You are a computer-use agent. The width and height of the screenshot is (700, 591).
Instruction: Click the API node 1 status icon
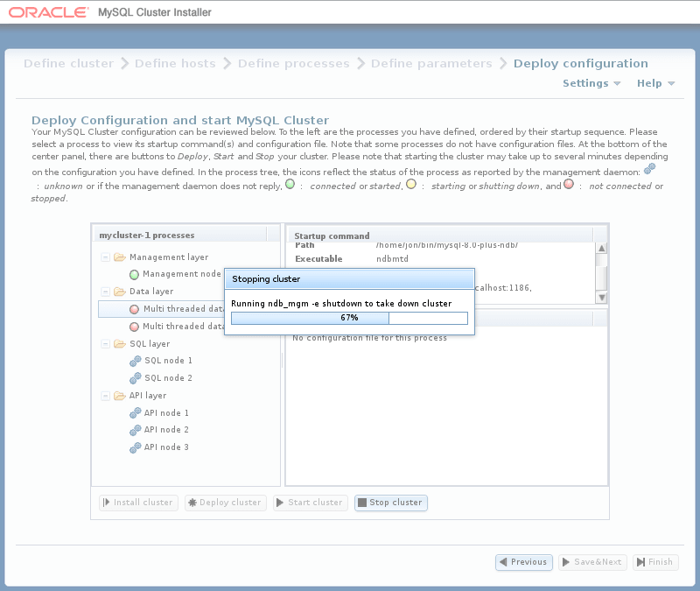point(136,413)
